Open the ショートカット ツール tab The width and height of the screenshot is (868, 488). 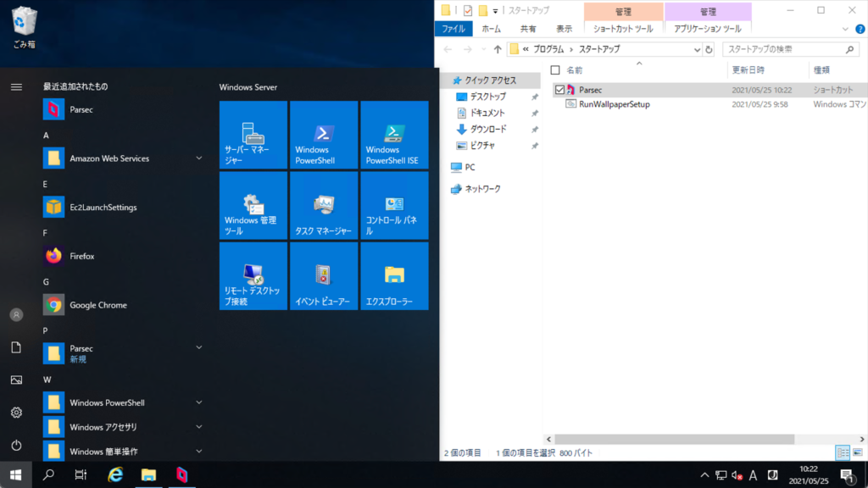tap(623, 29)
